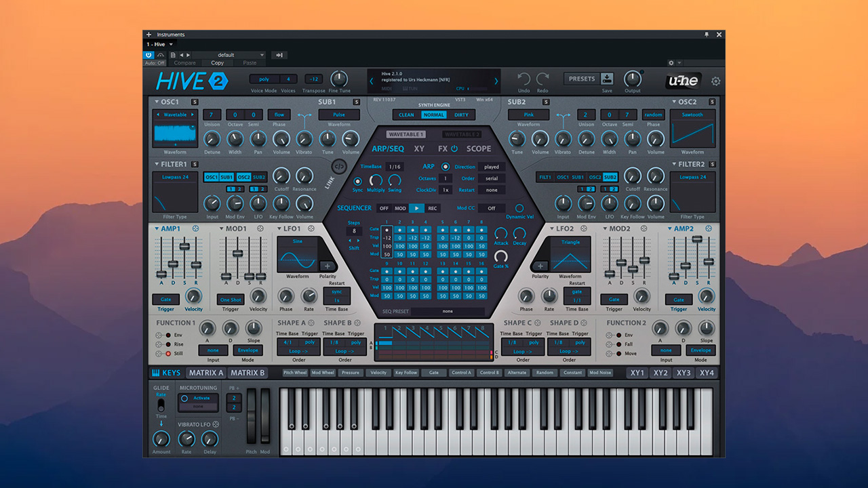Screen dimensions: 868x488
Task: Open the FILTER1 type selector showing 'Lowpass 24'
Action: [174, 177]
